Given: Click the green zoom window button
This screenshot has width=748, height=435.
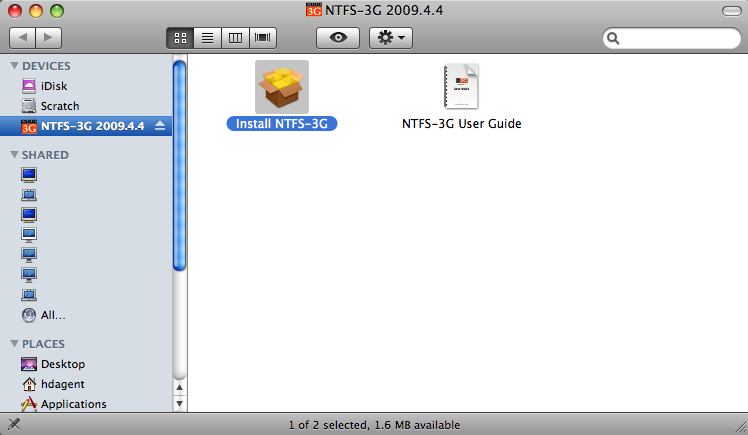Looking at the screenshot, I should coord(57,10).
